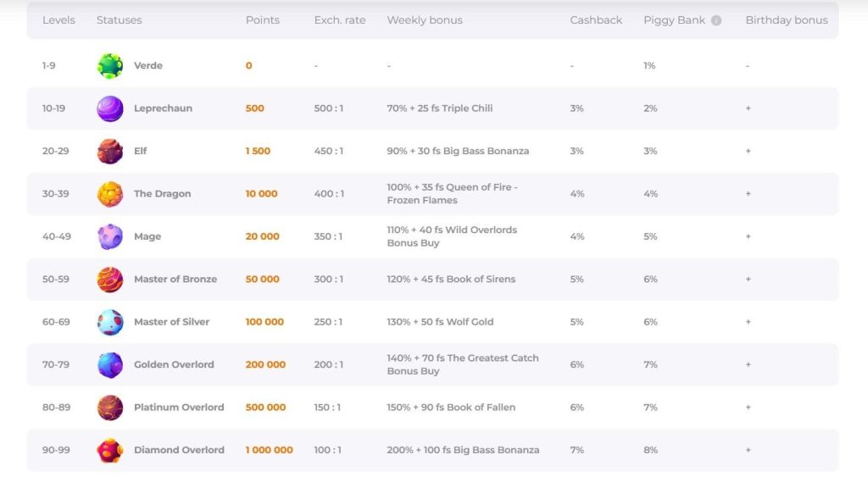Select the Platinum Overlord planet icon
The image size is (868, 477).
pos(109,408)
